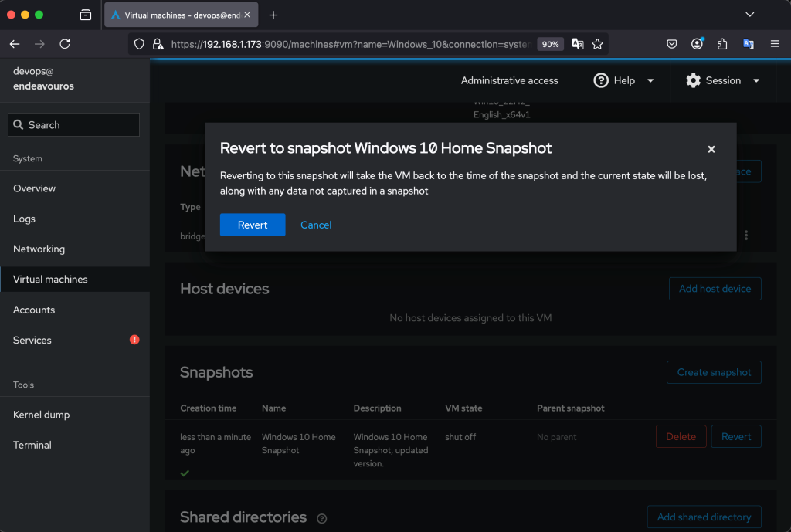Cancel the revert snapshot dialog
Screen dimensions: 791x532
click(316, 225)
